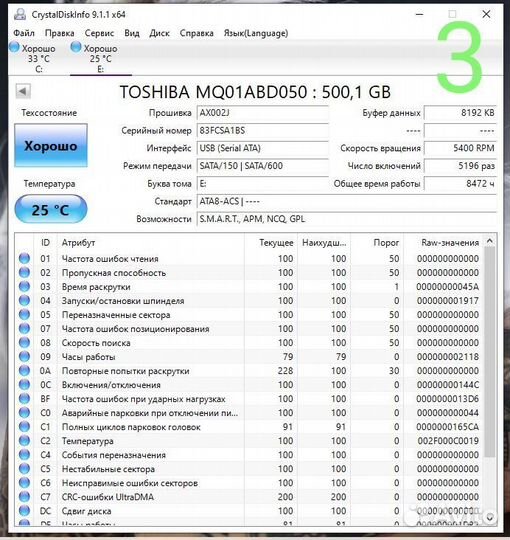Click the serial number field 83FCSA1BS
510x540 pixels.
(x=262, y=131)
